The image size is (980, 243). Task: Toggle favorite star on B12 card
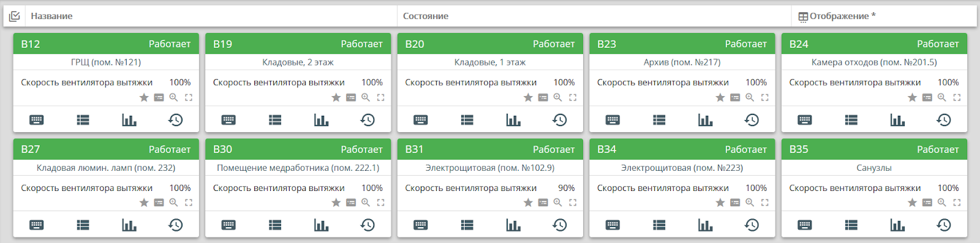(x=144, y=97)
